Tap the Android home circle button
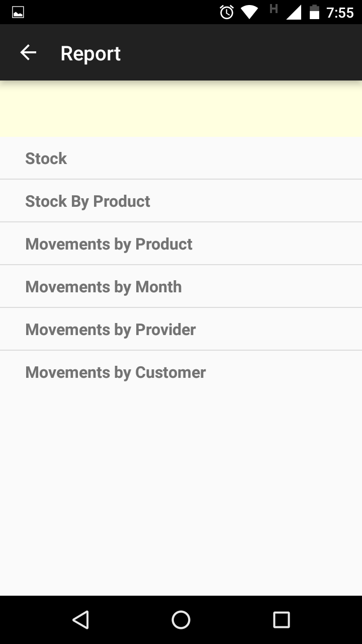 [181, 620]
